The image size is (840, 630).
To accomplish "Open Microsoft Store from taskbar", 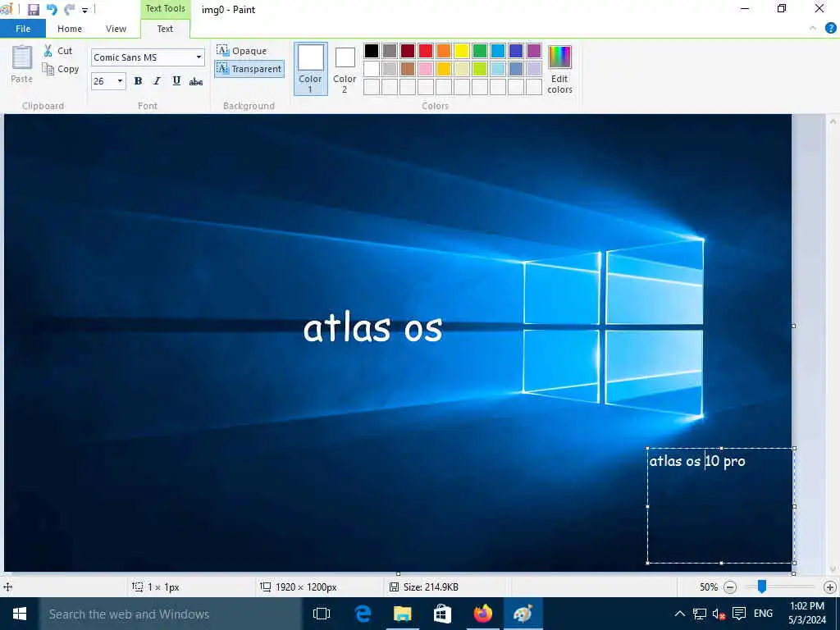I will [x=442, y=614].
